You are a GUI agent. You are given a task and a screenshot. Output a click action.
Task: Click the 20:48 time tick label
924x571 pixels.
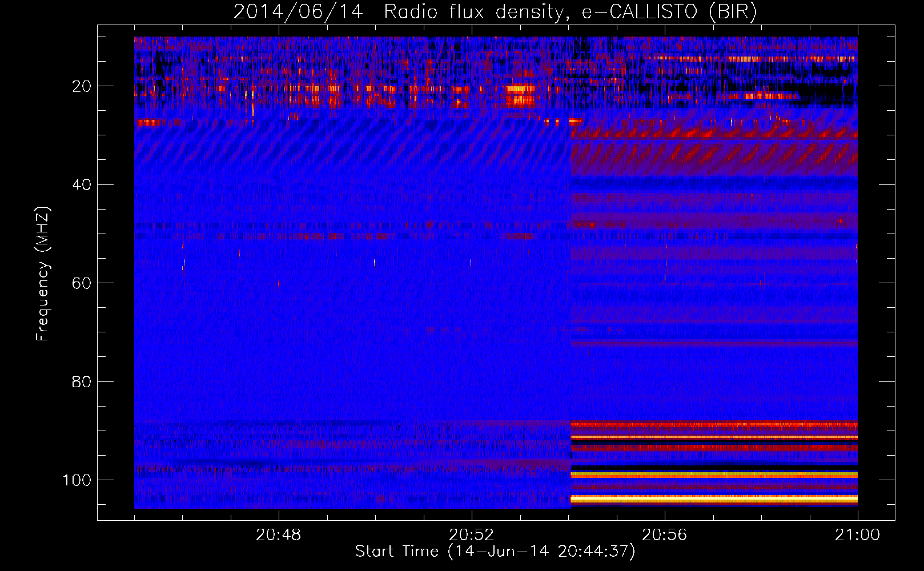click(x=279, y=535)
